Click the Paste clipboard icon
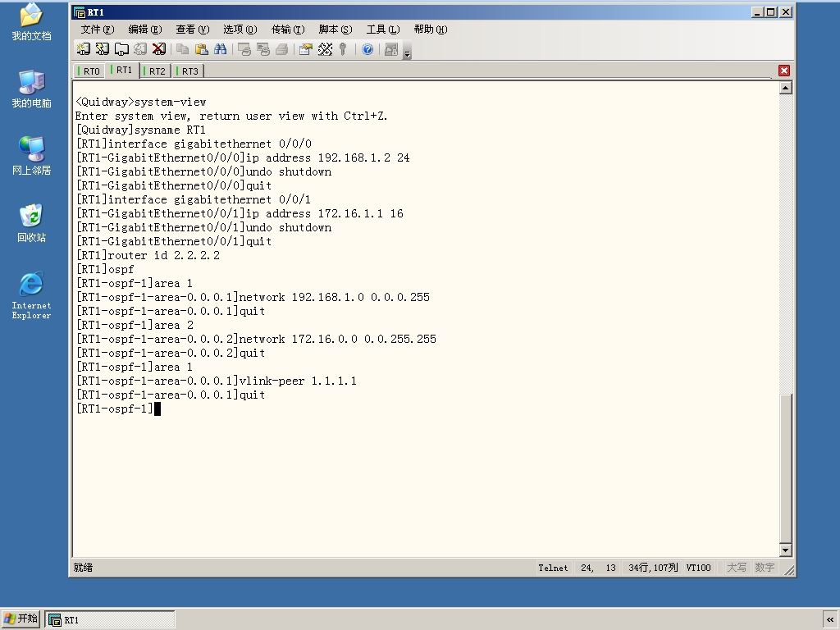The width and height of the screenshot is (840, 630). point(202,49)
